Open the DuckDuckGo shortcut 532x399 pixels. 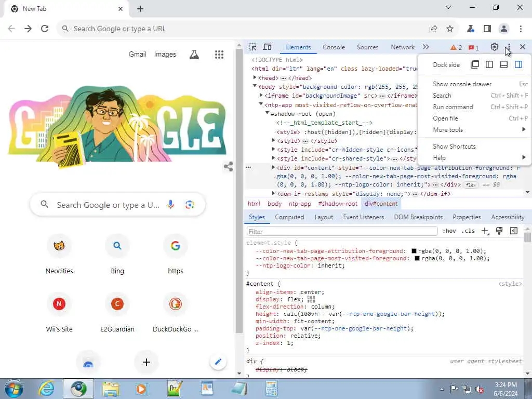coord(176,312)
